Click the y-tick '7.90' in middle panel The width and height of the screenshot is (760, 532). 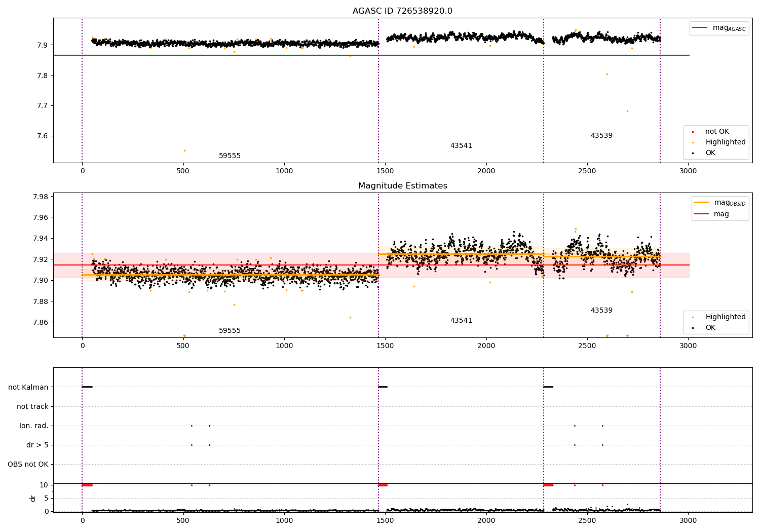(x=41, y=281)
